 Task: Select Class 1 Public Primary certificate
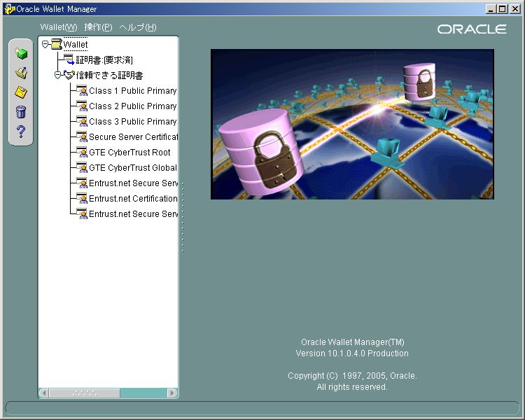[x=133, y=91]
